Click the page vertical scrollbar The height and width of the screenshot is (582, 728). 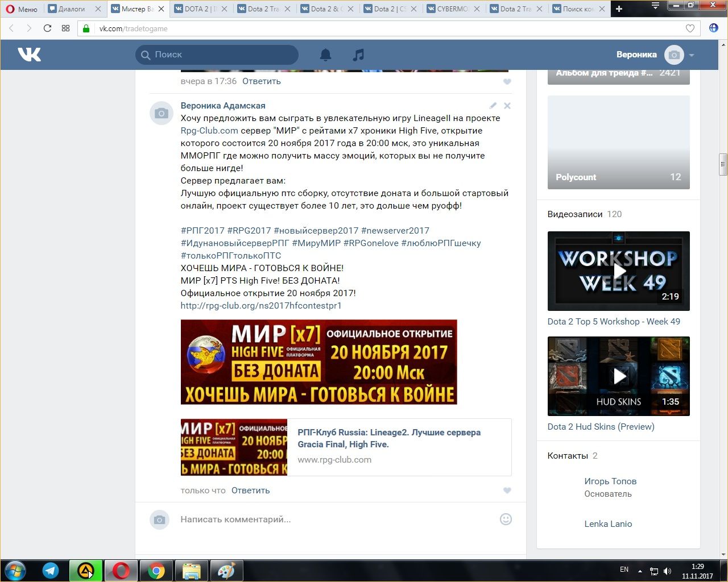coord(723,165)
